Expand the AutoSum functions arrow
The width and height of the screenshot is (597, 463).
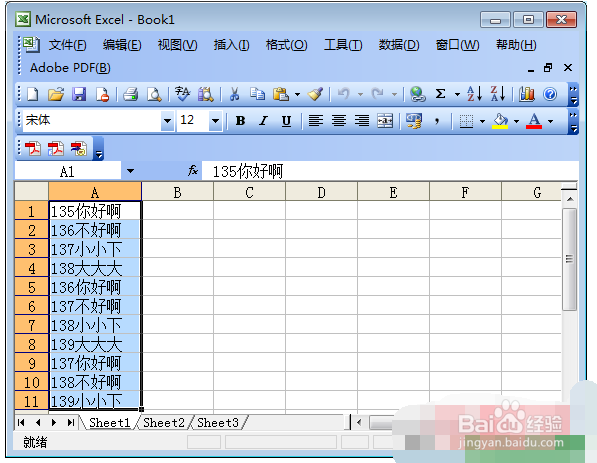[457, 94]
